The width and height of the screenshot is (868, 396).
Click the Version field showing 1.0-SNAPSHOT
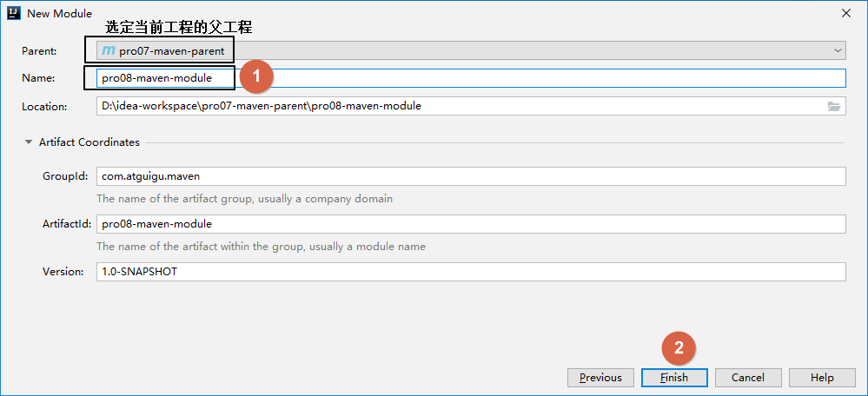pos(469,272)
